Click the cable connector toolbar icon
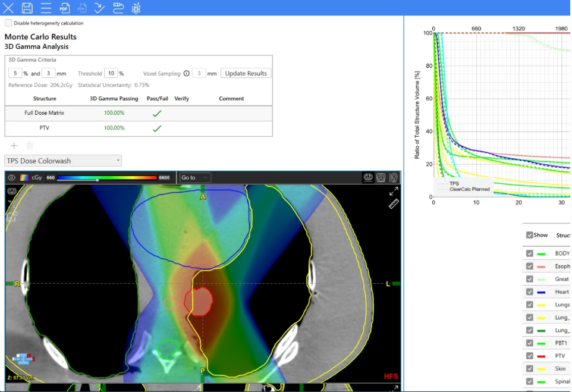 click(x=118, y=8)
